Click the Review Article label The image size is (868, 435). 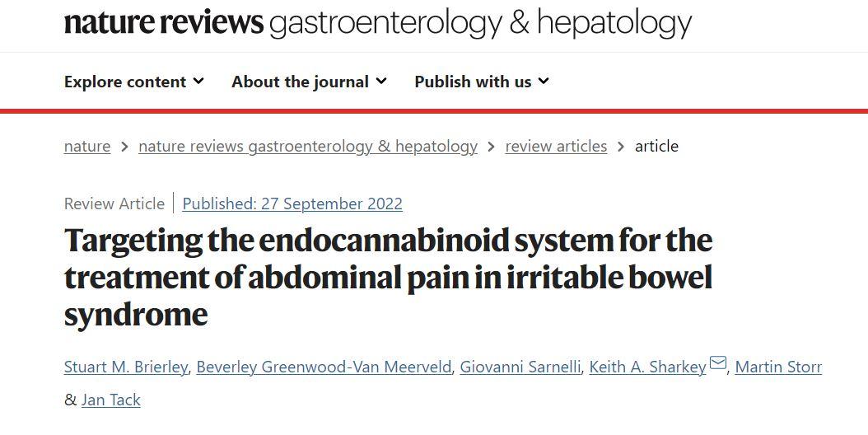click(114, 203)
